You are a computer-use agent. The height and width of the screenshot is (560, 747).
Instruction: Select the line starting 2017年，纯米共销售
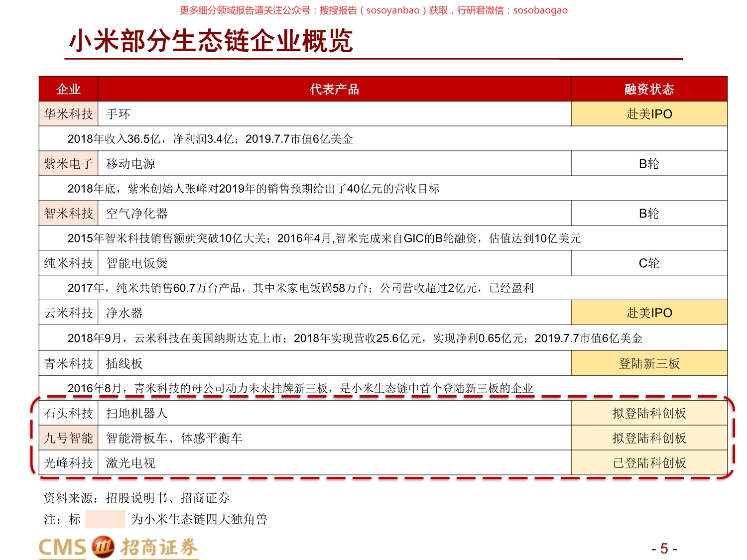click(x=301, y=288)
